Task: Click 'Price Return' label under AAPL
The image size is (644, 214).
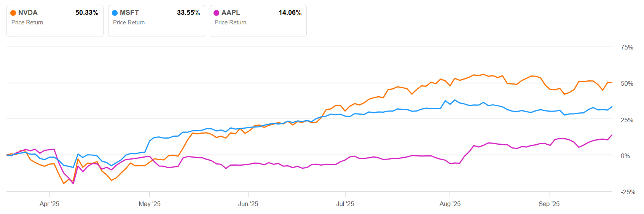Action: (x=230, y=22)
